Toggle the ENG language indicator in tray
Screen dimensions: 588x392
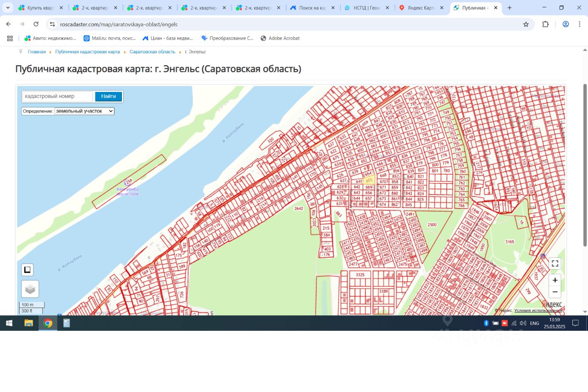pyautogui.click(x=534, y=323)
